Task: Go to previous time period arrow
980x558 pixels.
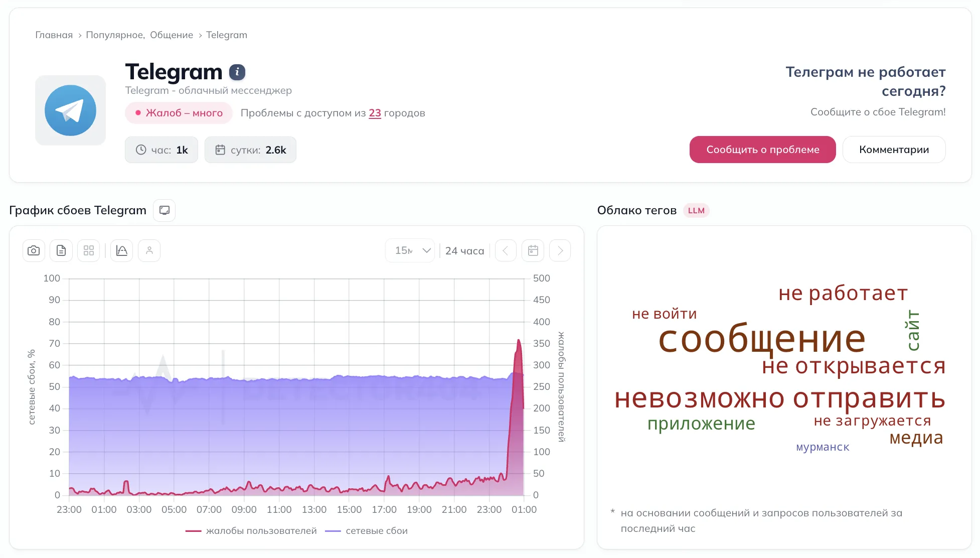Action: pyautogui.click(x=506, y=250)
